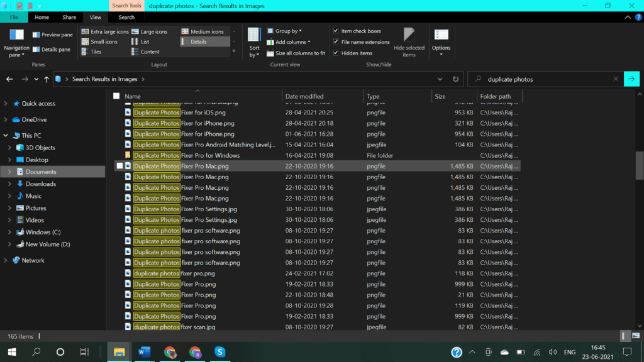Collapse the ribbon
The height and width of the screenshot is (362, 644).
pos(628,17)
